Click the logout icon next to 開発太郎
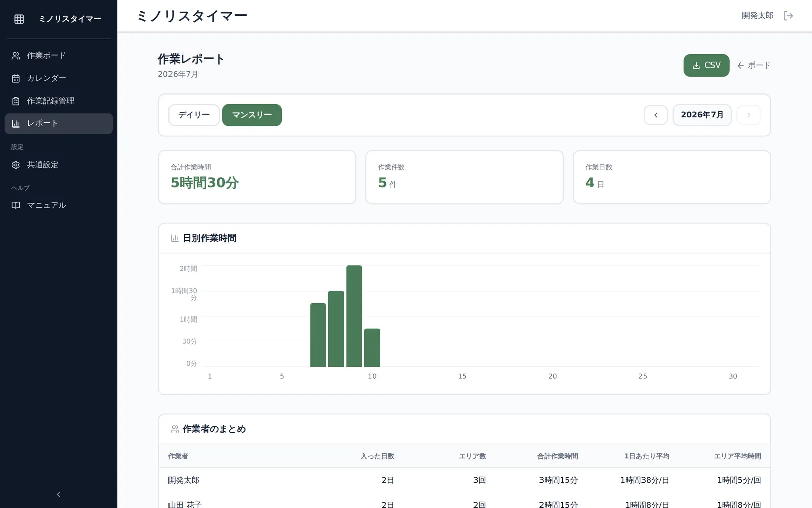812x508 pixels. tap(788, 16)
